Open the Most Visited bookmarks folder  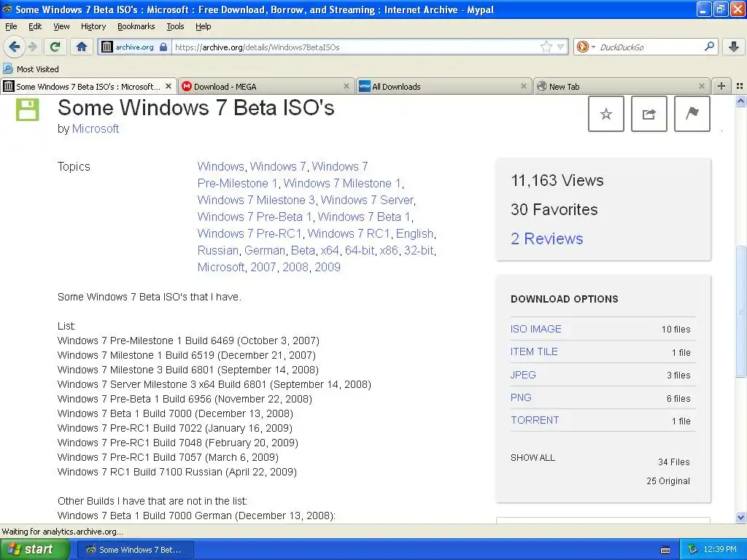point(31,69)
